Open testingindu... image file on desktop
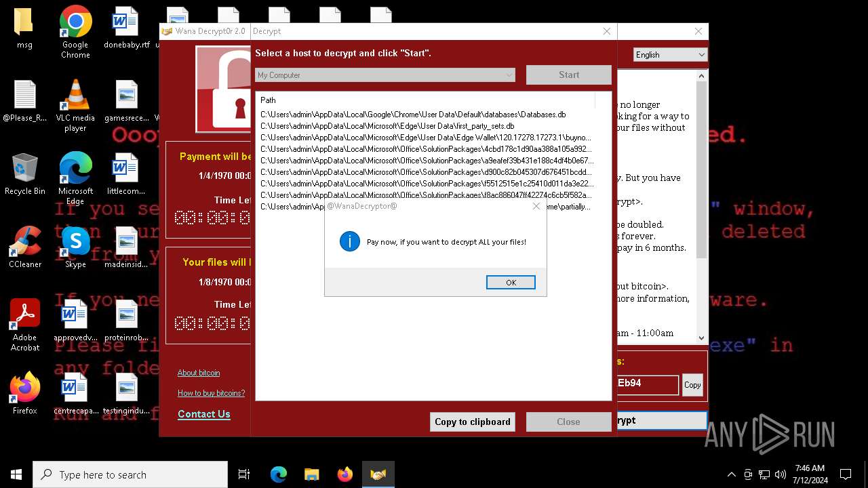The width and height of the screenshot is (868, 488). [x=126, y=394]
